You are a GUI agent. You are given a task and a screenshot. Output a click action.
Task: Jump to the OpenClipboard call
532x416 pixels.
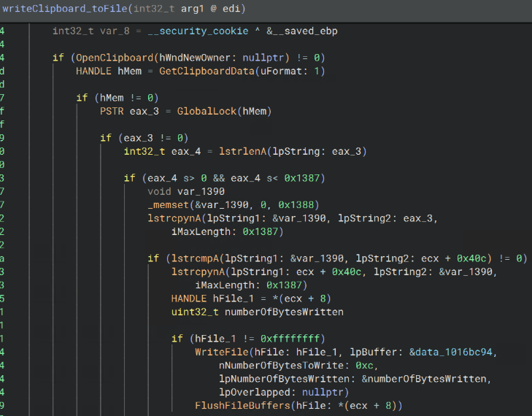[115, 58]
